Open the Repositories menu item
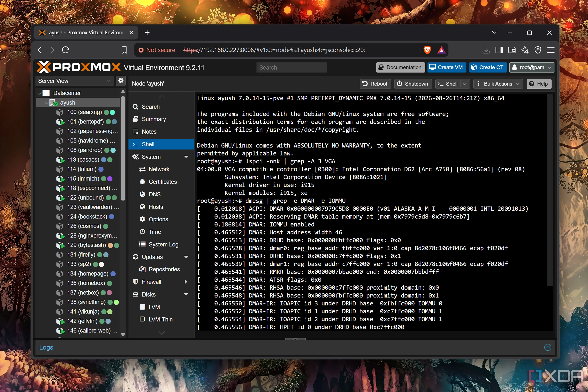This screenshot has height=392, width=588. point(161,269)
